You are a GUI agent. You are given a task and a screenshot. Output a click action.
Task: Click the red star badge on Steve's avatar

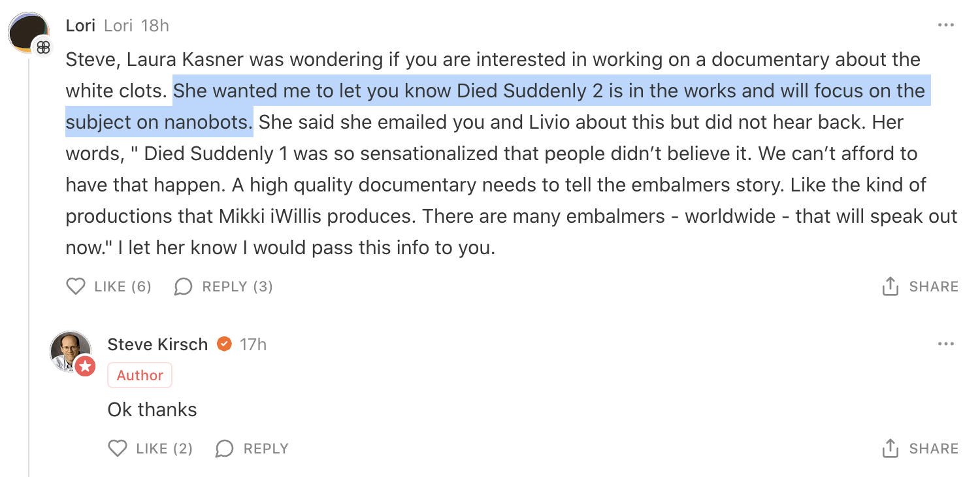pos(85,366)
